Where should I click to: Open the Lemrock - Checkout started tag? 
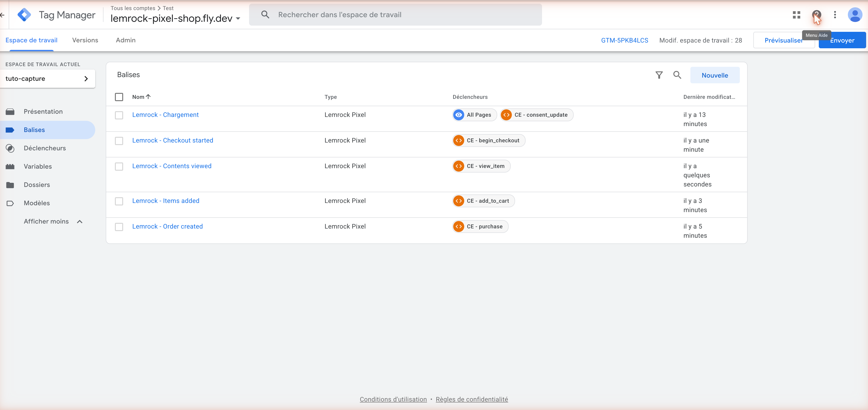(173, 140)
